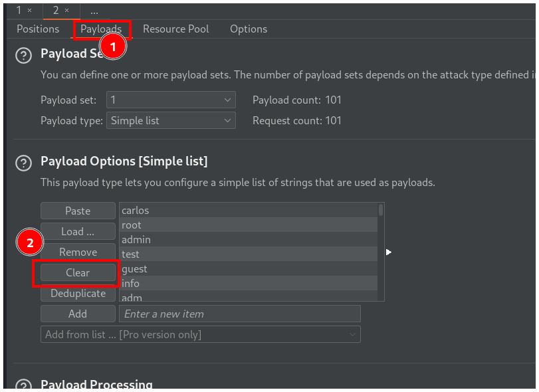Select the carlos payload entry
The width and height of the screenshot is (539, 392).
[x=246, y=211]
